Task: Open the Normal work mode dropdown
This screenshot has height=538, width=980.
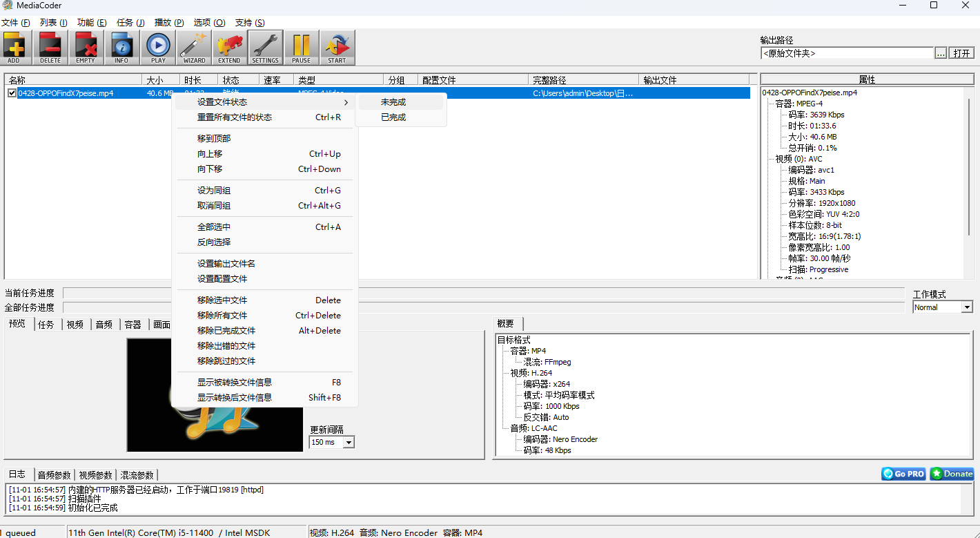Action: (966, 307)
